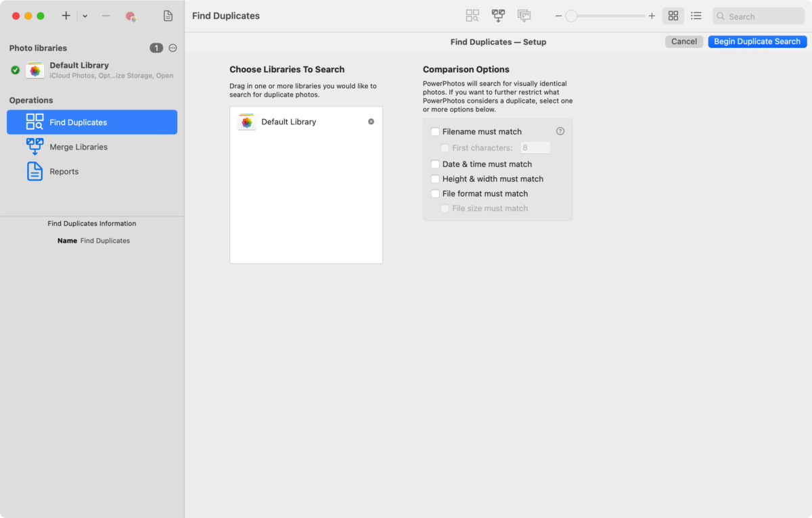Click the Find Duplicates toolbar icon
The width and height of the screenshot is (812, 518).
472,16
